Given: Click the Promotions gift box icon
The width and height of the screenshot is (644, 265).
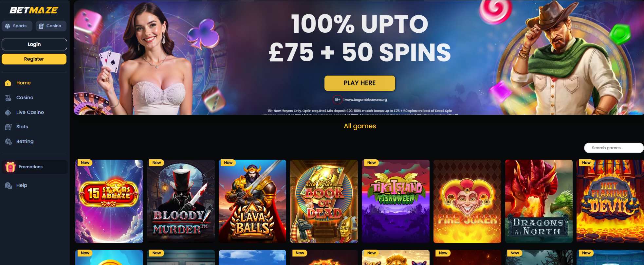Looking at the screenshot, I should 10,167.
